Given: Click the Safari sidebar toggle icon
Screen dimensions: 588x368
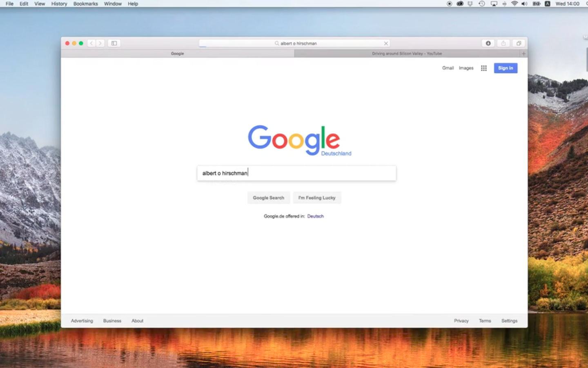Looking at the screenshot, I should 114,43.
